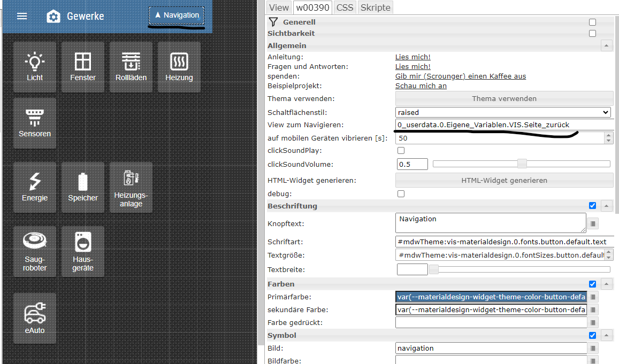Select the eAuto electric car tile
This screenshot has width=619, height=364.
click(x=35, y=318)
